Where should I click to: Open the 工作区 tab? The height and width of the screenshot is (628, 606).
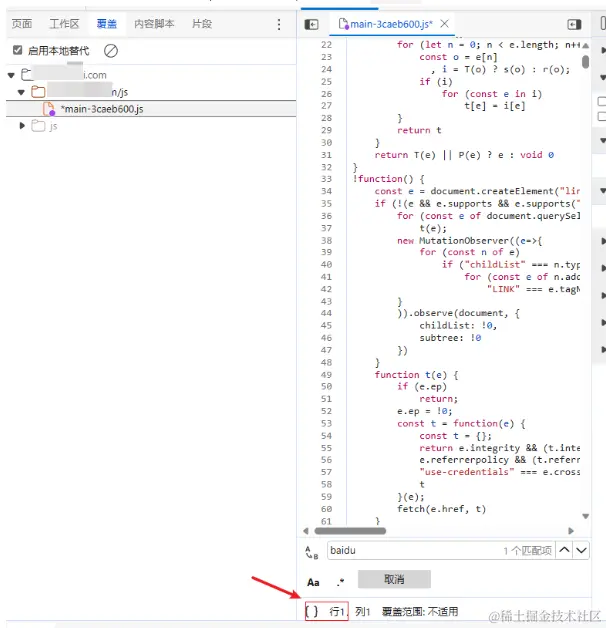click(x=64, y=24)
